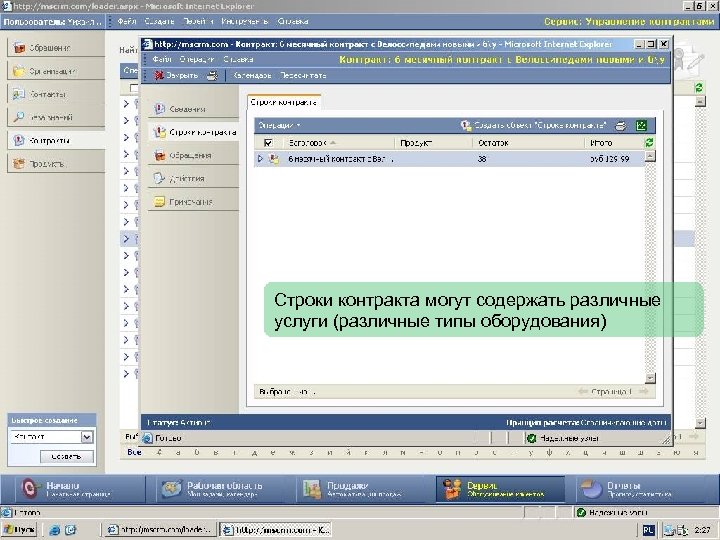Image resolution: width=720 pixels, height=540 pixels.
Task: Click the Остаток value 38
Action: pyautogui.click(x=482, y=159)
